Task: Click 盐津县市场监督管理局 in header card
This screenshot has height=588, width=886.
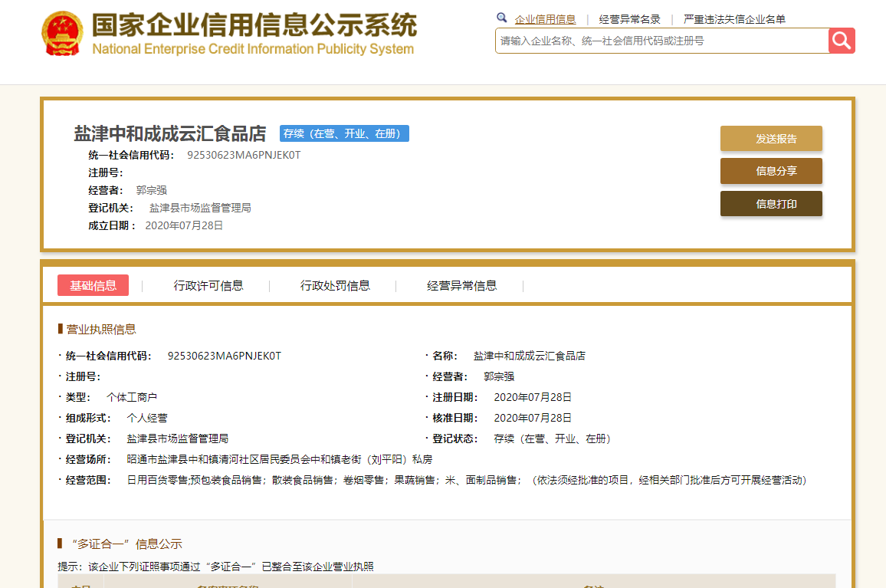Action: click(x=200, y=208)
